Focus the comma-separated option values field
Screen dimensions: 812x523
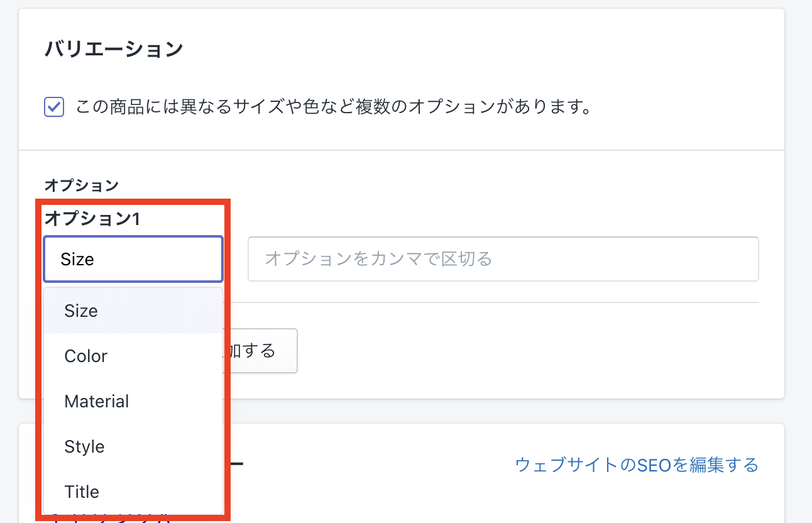point(503,259)
